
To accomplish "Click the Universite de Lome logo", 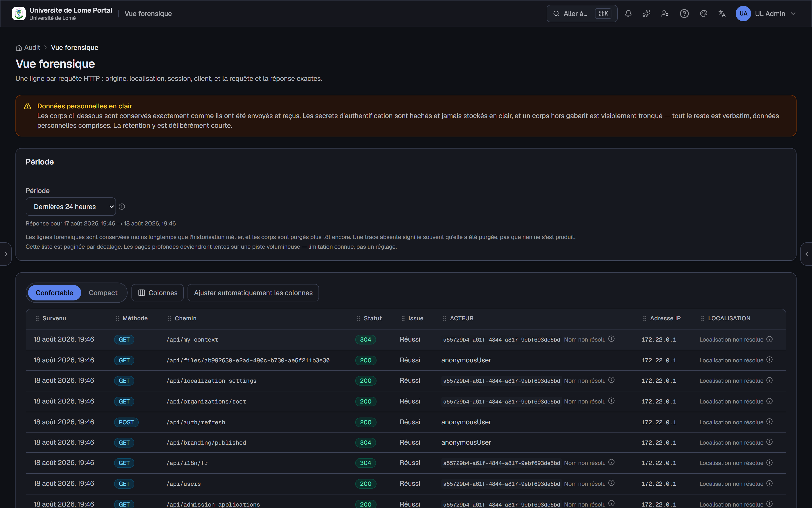I will point(19,14).
